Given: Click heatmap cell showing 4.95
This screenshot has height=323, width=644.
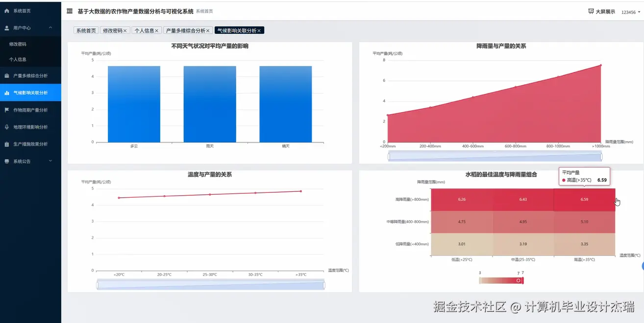Looking at the screenshot, I should pyautogui.click(x=523, y=222).
